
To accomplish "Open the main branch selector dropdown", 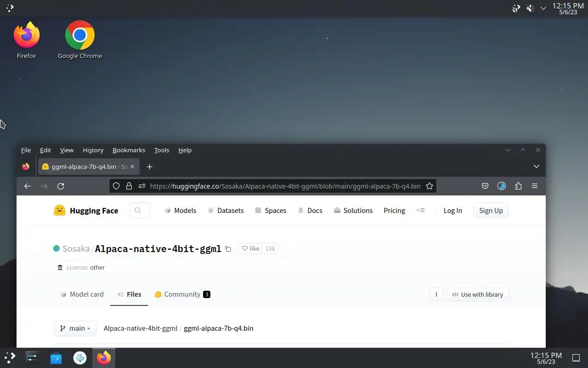I will click(x=75, y=328).
